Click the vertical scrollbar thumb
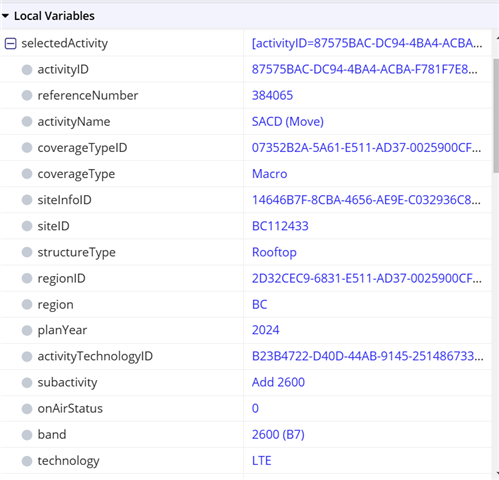The height and width of the screenshot is (480, 499). (x=496, y=116)
